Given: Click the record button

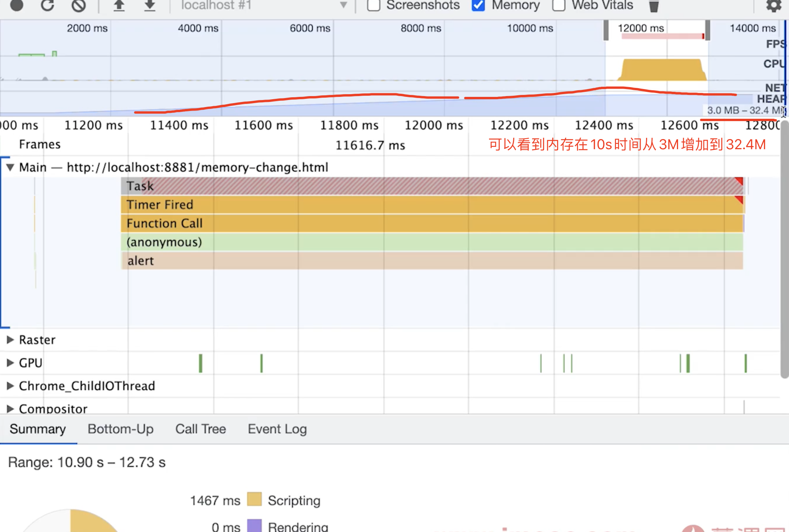Looking at the screenshot, I should click(x=16, y=5).
